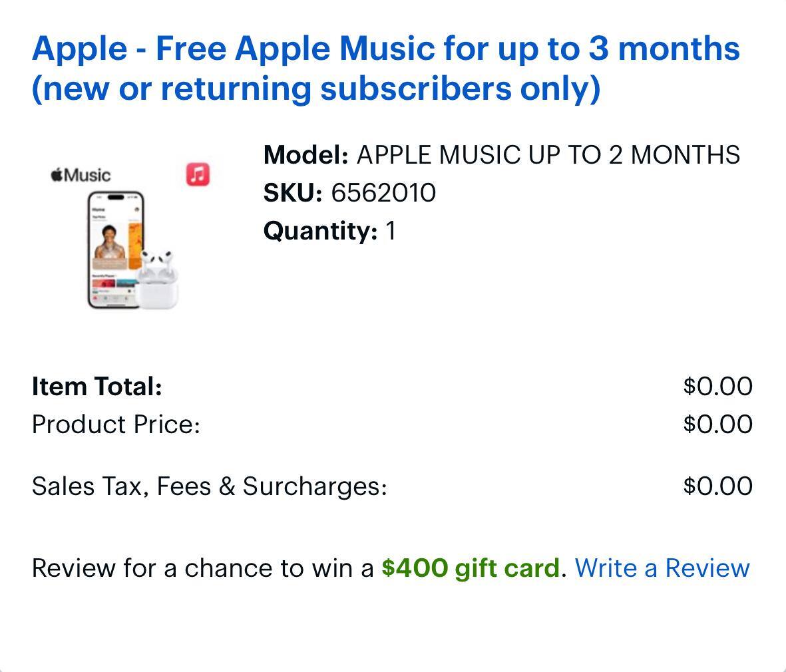Click the Item Total amount $0.00
Viewport: 786px width, 672px height.
717,386
